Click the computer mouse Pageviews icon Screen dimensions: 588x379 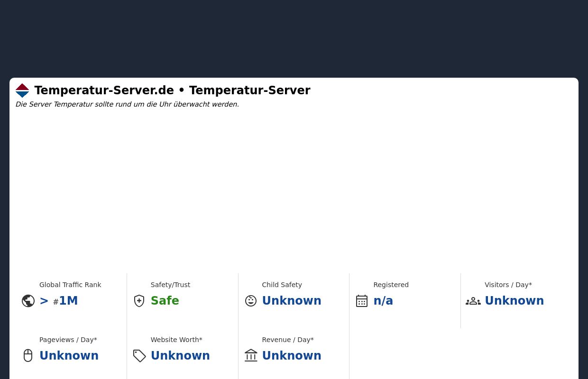tap(28, 355)
